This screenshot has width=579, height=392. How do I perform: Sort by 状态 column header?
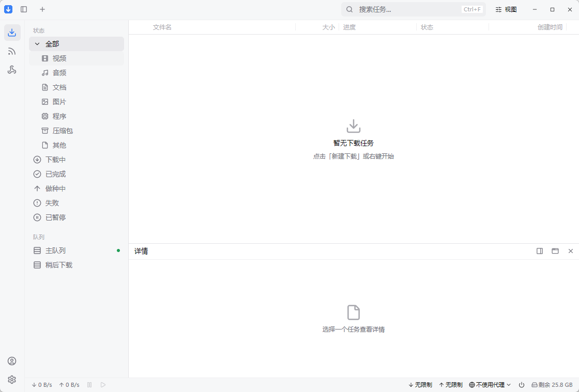(x=427, y=27)
